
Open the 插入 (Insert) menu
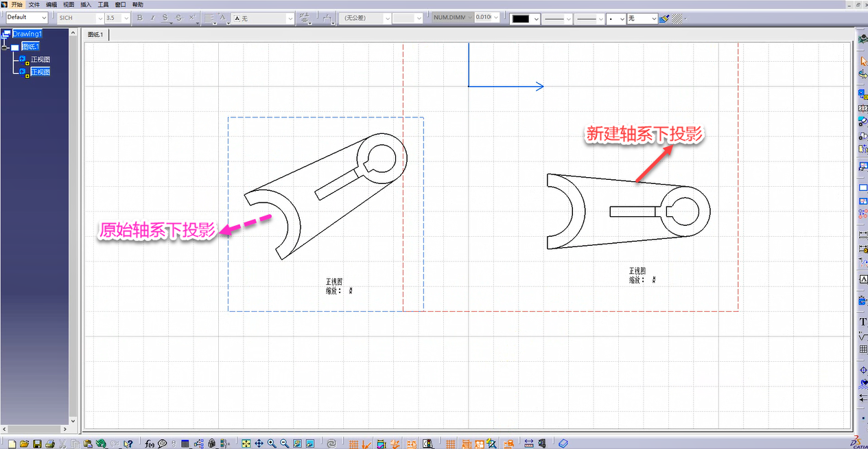tap(86, 5)
